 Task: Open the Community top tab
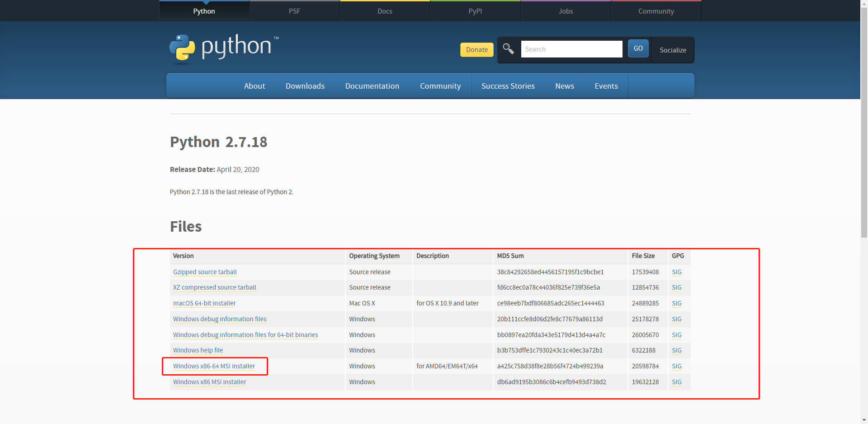coord(656,11)
